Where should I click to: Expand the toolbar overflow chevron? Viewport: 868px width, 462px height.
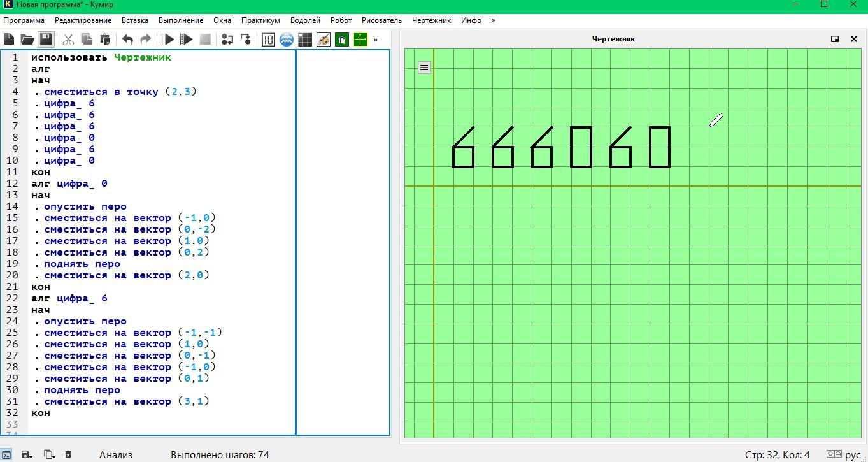coord(376,40)
